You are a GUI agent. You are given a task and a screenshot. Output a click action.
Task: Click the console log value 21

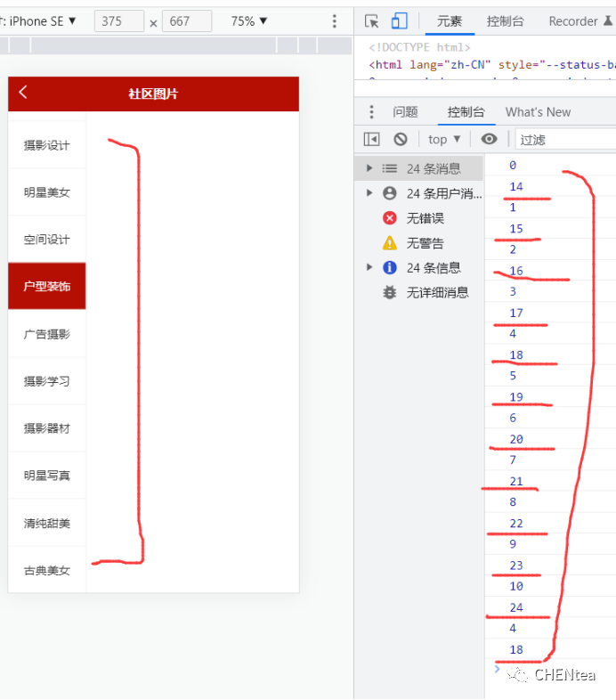(x=516, y=481)
